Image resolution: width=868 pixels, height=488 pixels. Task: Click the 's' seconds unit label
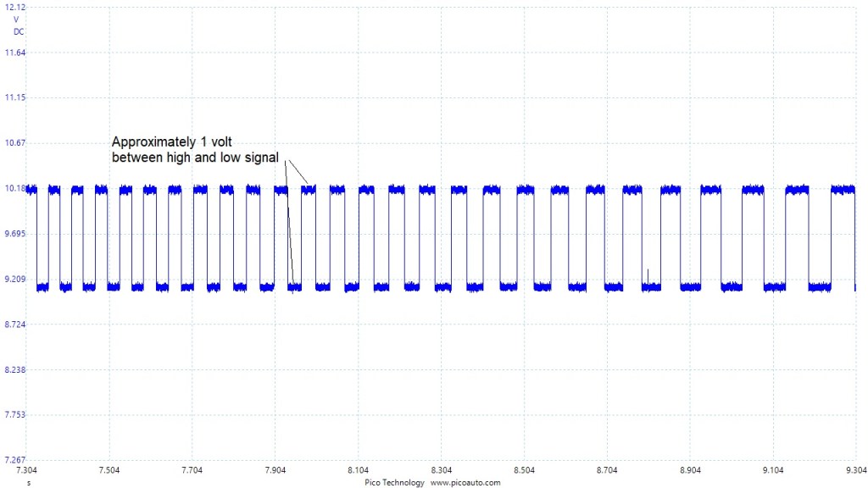click(28, 482)
